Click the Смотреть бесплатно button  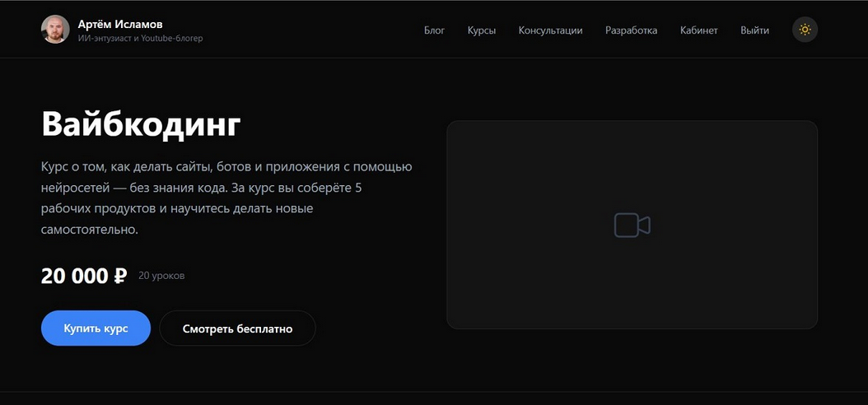click(x=237, y=328)
